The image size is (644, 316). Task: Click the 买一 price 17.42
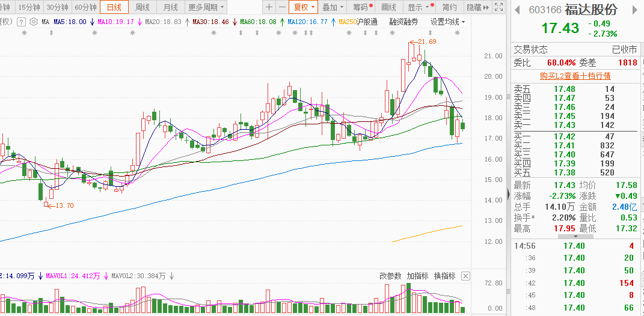(564, 136)
